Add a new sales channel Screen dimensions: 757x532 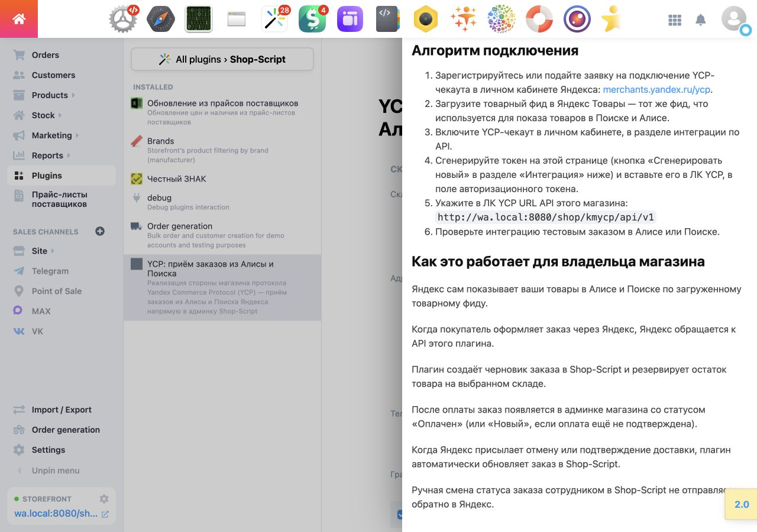coord(100,231)
